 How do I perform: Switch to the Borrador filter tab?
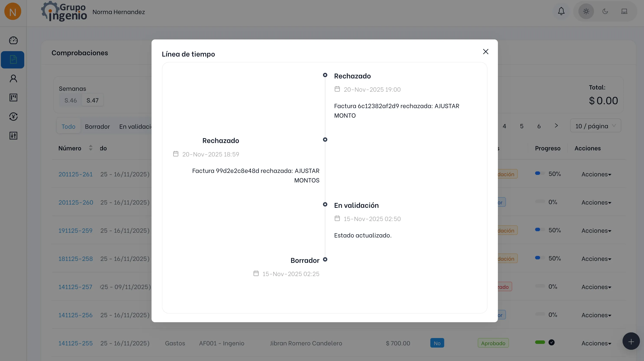[x=97, y=127]
